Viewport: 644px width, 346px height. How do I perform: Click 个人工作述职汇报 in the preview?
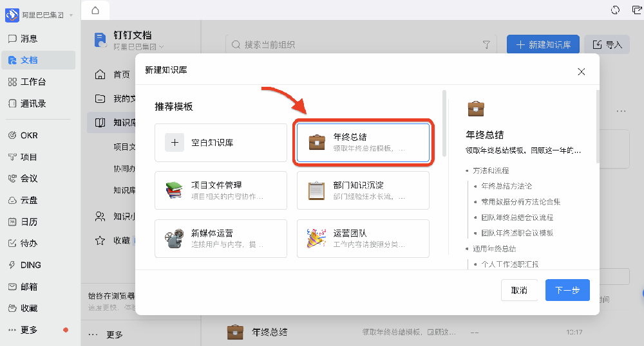click(509, 264)
